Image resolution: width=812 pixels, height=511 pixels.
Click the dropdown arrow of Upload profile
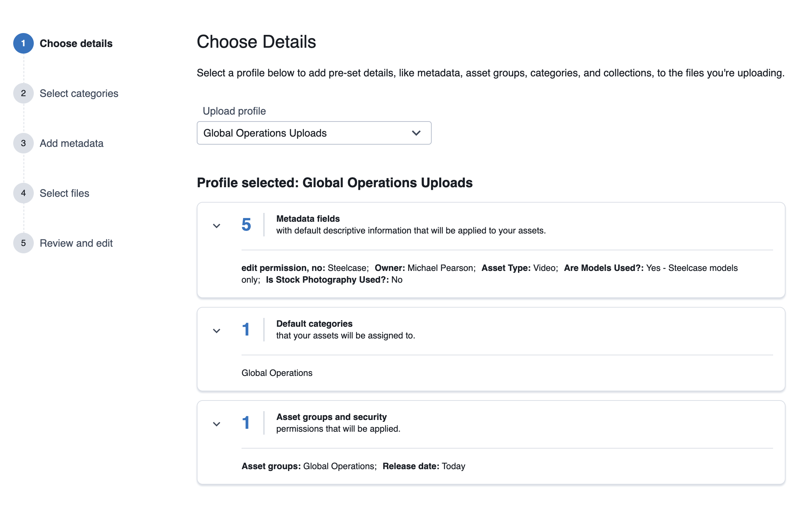[416, 133]
